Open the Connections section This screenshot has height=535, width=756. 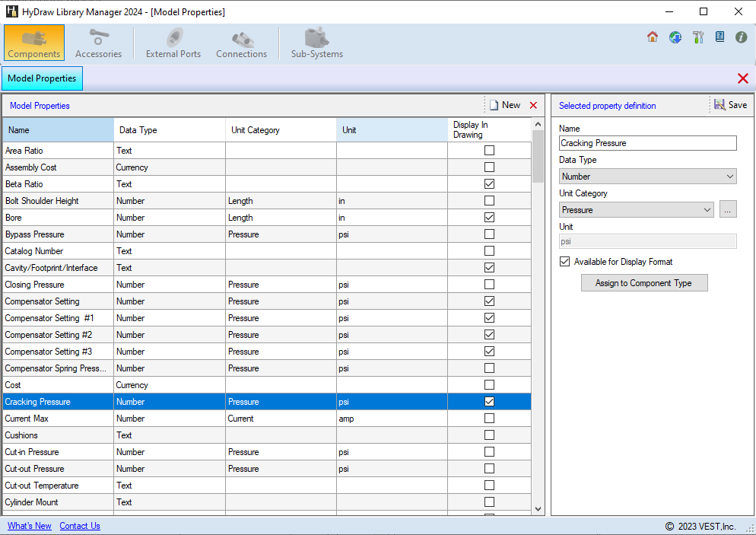pos(241,43)
